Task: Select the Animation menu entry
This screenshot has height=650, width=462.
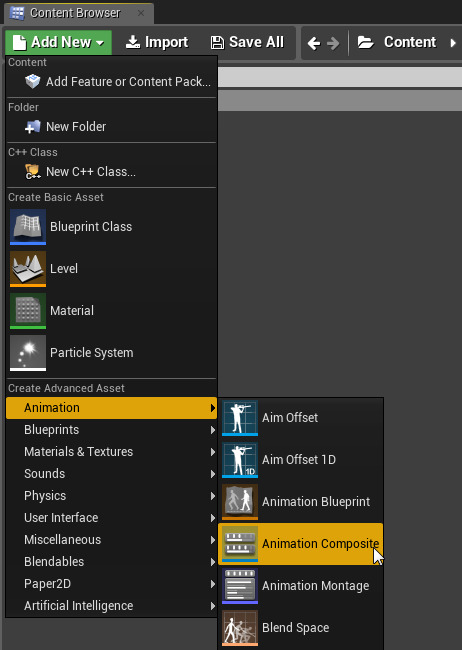Action: click(112, 408)
